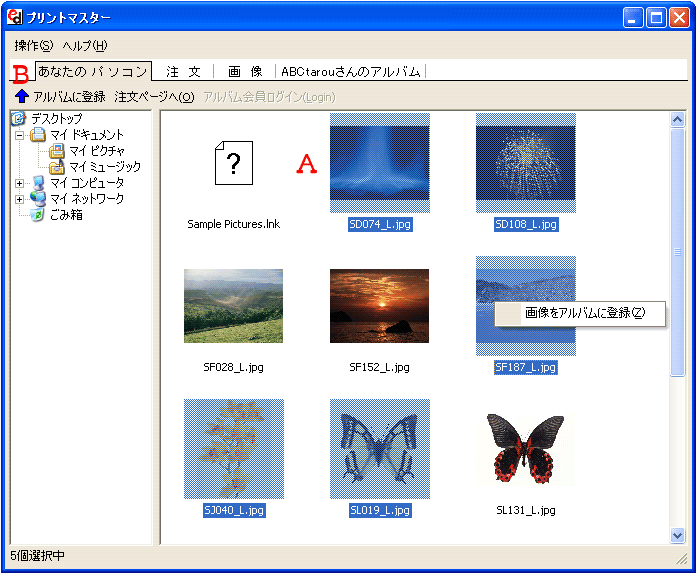The width and height of the screenshot is (696, 574).
Task: Select the ごみ箱 tree label
Action: click(66, 215)
